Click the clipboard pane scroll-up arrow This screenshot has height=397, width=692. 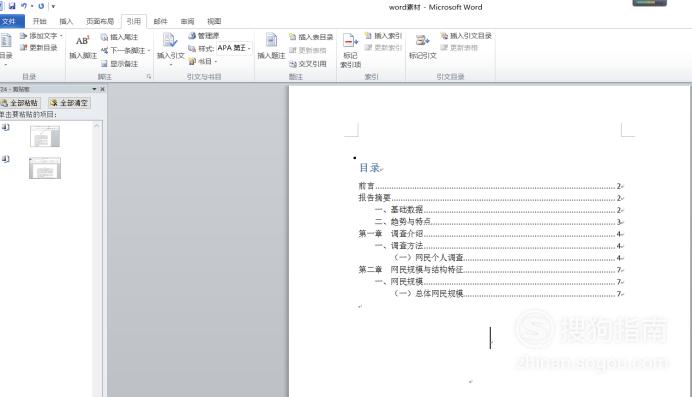[97, 126]
